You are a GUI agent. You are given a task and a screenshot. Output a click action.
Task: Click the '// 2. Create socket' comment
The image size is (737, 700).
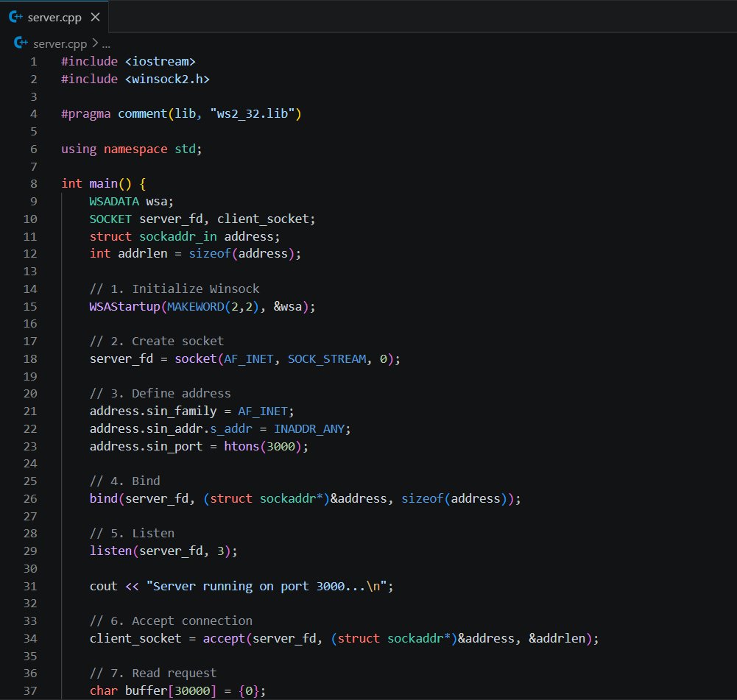tap(157, 341)
